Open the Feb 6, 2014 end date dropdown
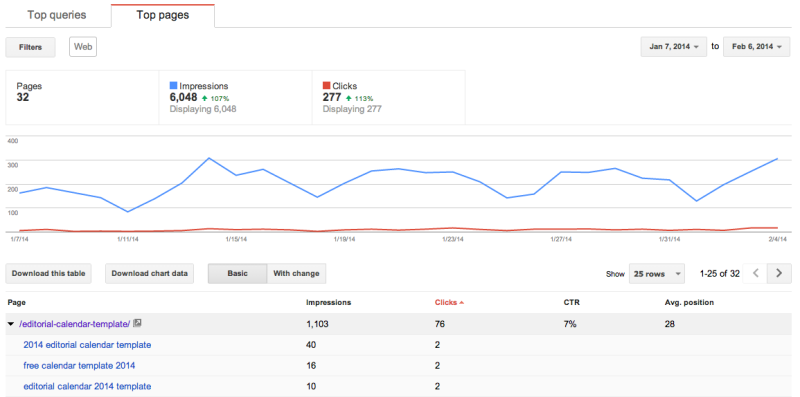This screenshot has width=800, height=397. [757, 46]
